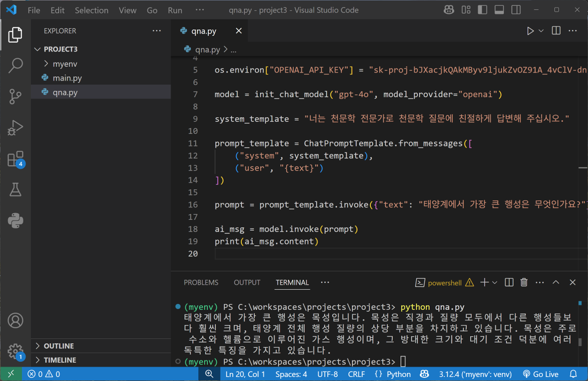Maximize the panel with up chevron
The image size is (588, 381).
tap(556, 282)
